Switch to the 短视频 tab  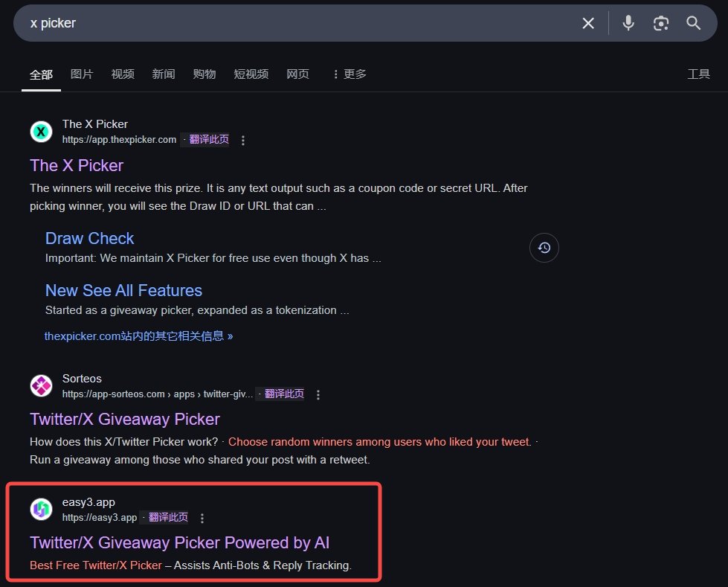coord(251,74)
